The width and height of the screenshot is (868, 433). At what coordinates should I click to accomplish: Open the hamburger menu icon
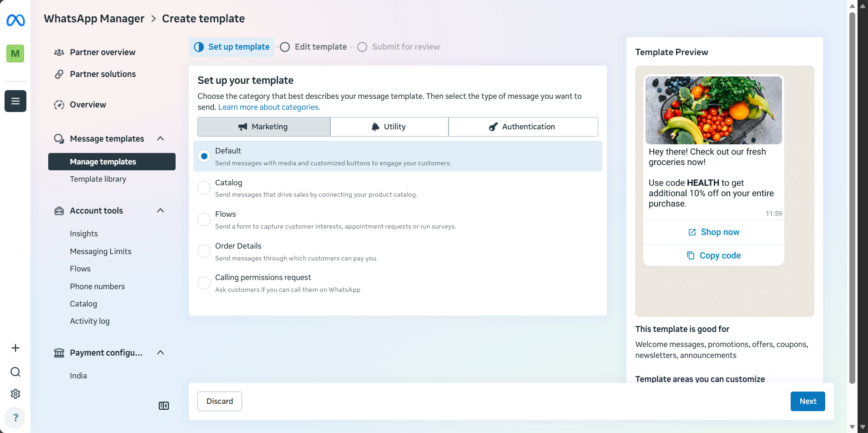[x=15, y=101]
